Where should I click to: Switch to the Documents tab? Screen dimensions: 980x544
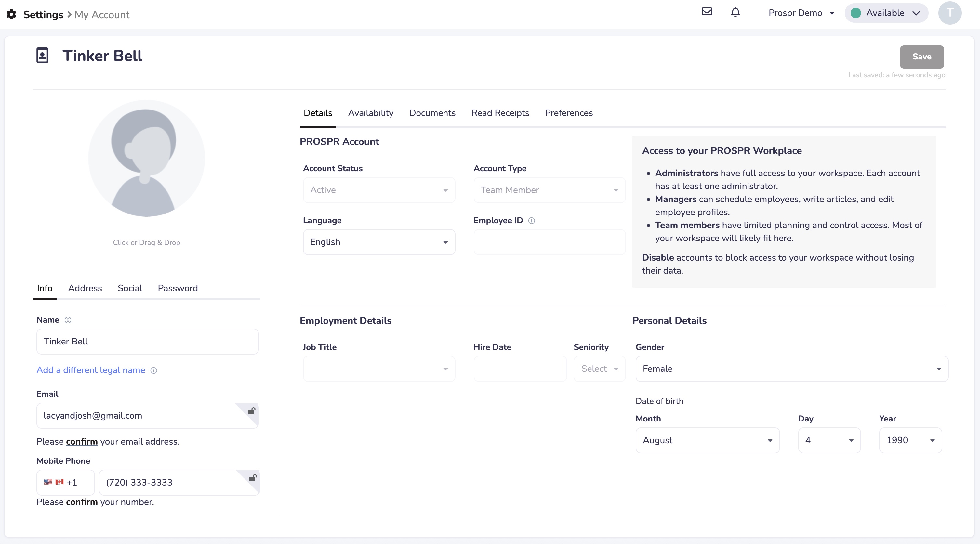[432, 113]
